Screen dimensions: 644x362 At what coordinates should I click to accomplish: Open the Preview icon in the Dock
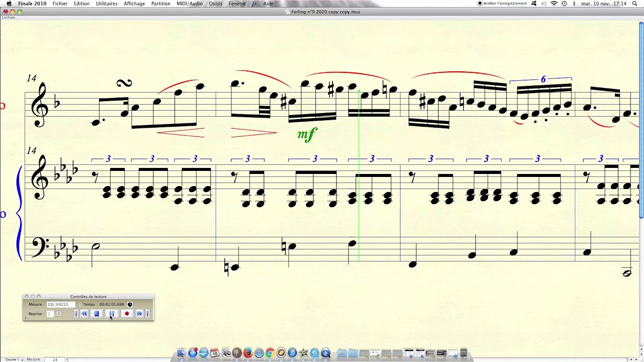(226, 353)
